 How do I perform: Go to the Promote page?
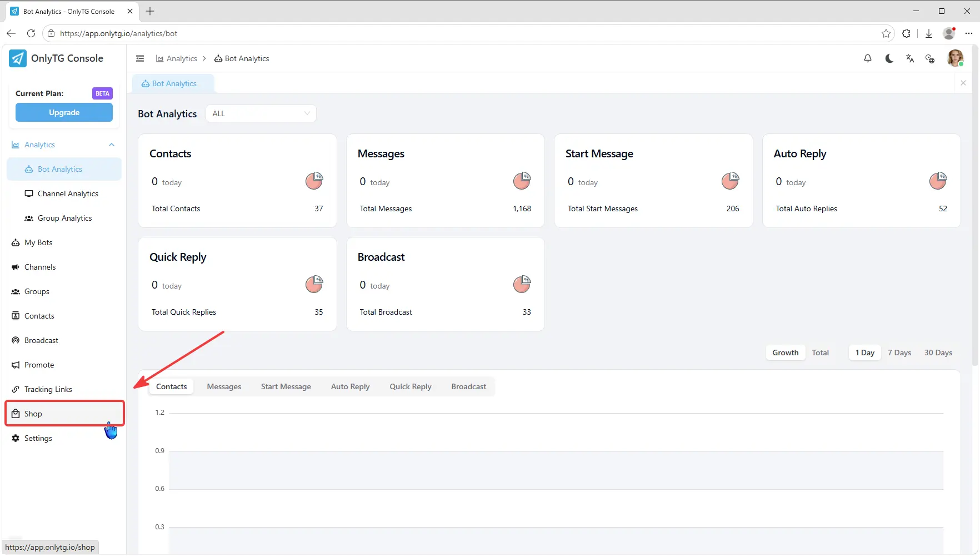pos(64,365)
